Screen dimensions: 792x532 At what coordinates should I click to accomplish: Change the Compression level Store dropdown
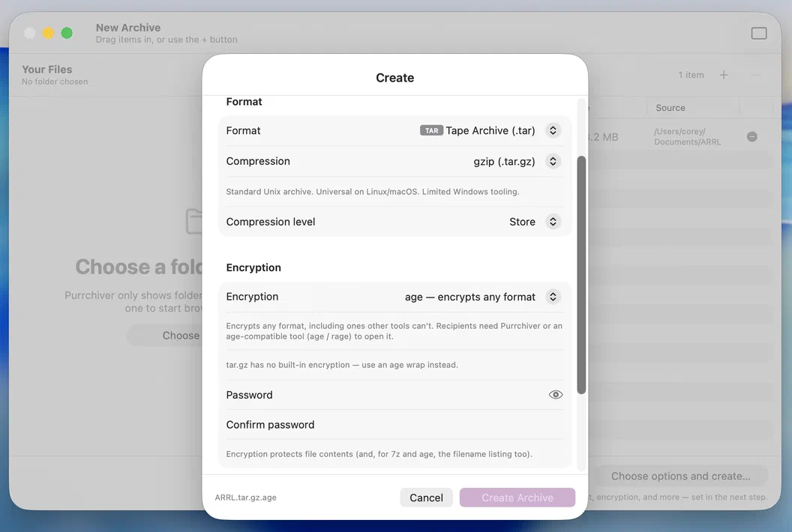pyautogui.click(x=553, y=222)
